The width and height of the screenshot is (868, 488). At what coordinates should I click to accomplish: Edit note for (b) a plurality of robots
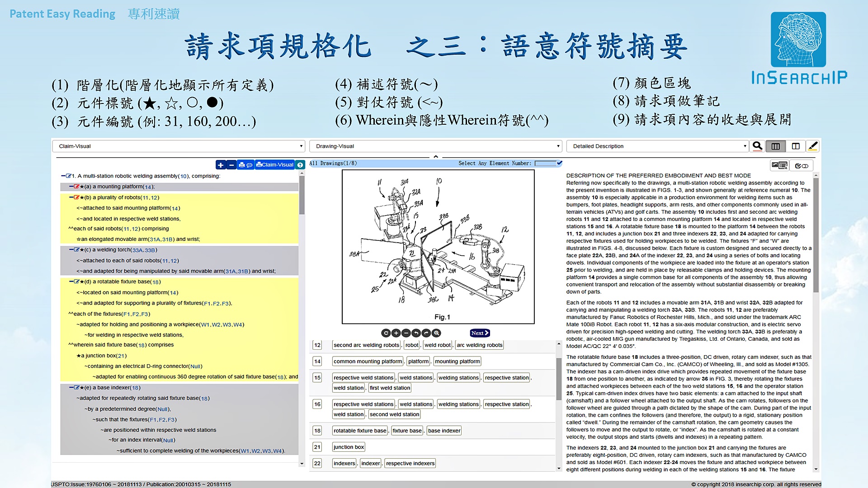[x=77, y=197]
